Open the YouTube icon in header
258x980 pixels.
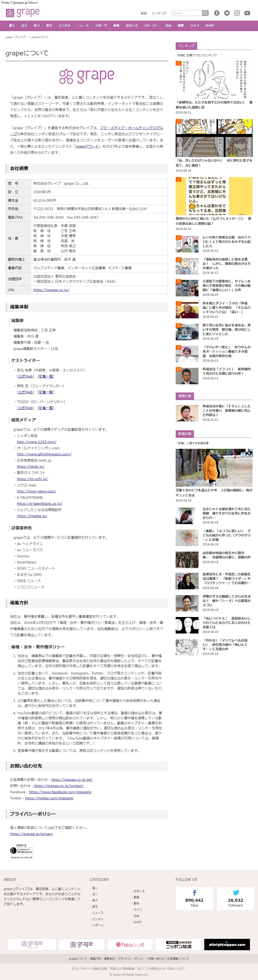coord(247,13)
